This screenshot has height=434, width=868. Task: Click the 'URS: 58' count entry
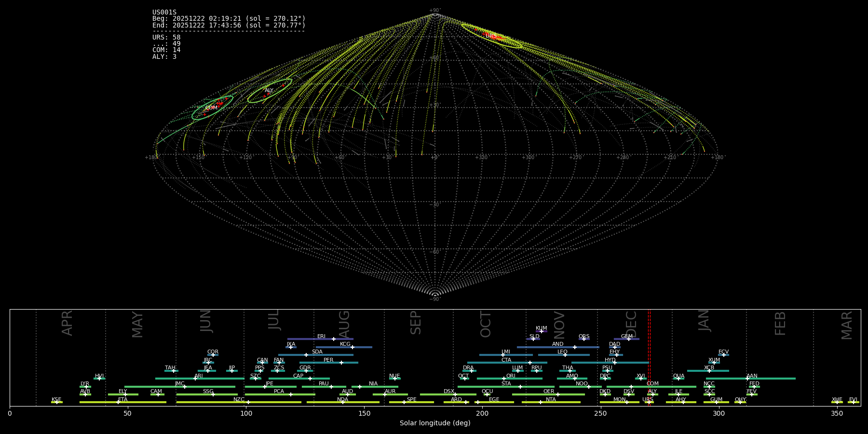[166, 38]
